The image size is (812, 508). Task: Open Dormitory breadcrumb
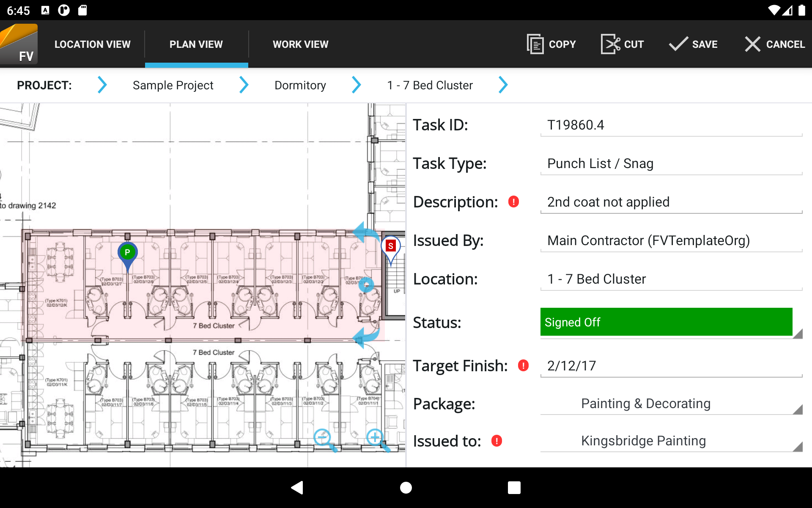[x=300, y=85]
